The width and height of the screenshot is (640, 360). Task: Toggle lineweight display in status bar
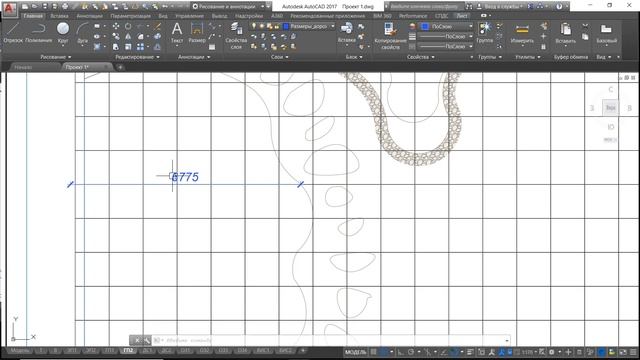470,352
